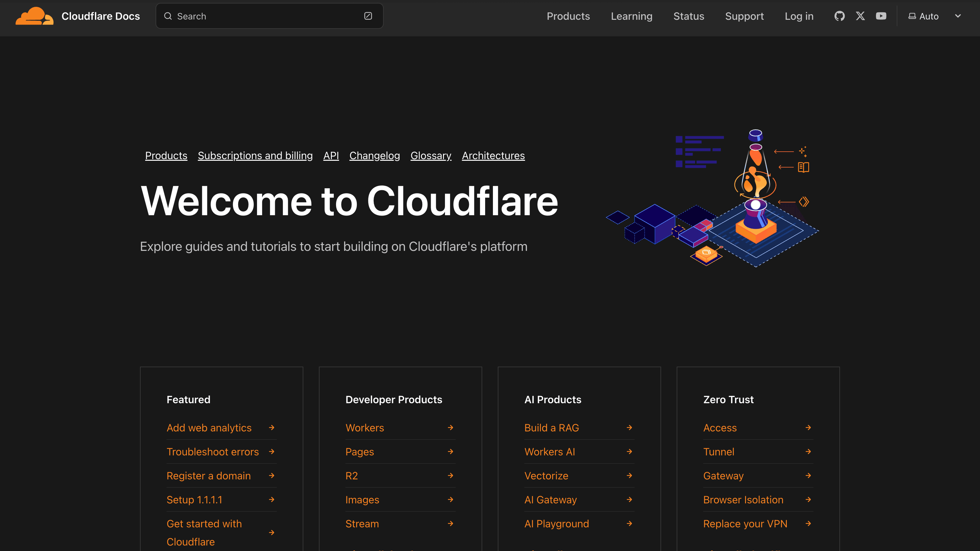The height and width of the screenshot is (551, 980).
Task: Open the Architectures link
Action: [x=494, y=156]
